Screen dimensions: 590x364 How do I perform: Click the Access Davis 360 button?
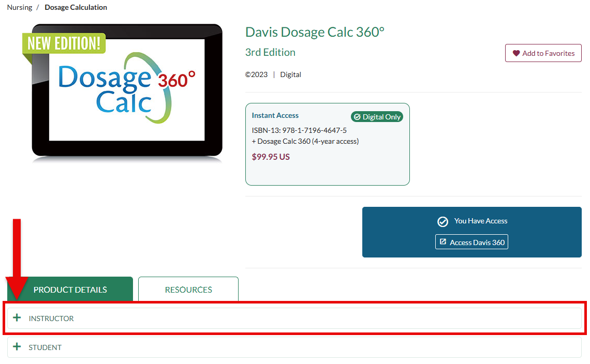point(471,242)
